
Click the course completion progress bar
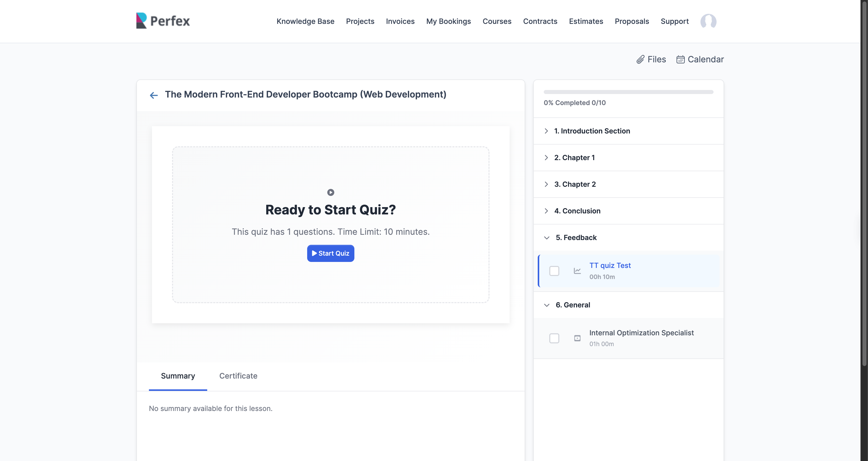[628, 92]
